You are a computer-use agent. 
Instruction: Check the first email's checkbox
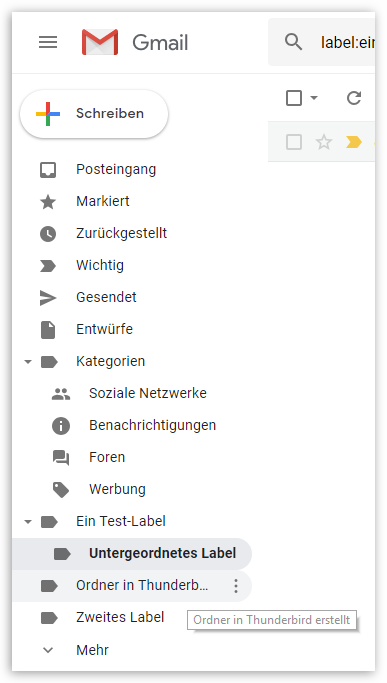(x=294, y=142)
